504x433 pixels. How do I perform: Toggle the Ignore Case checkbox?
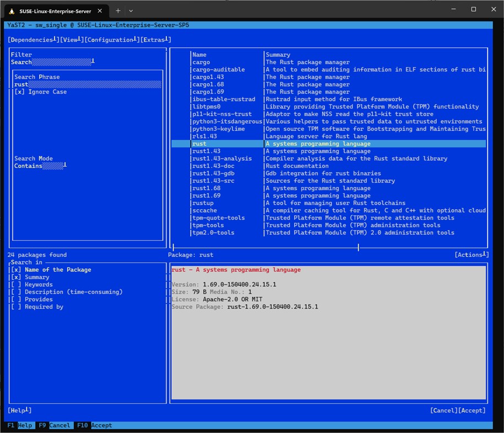(18, 92)
